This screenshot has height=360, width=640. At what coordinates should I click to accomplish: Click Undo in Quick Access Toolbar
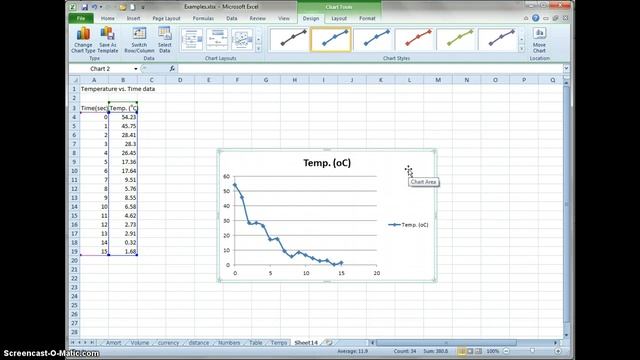coord(95,7)
